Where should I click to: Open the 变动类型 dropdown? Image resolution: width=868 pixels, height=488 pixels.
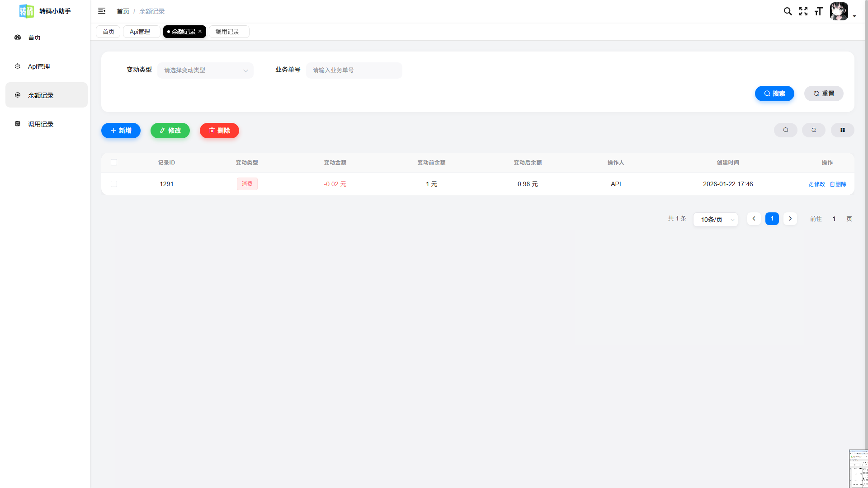[205, 70]
